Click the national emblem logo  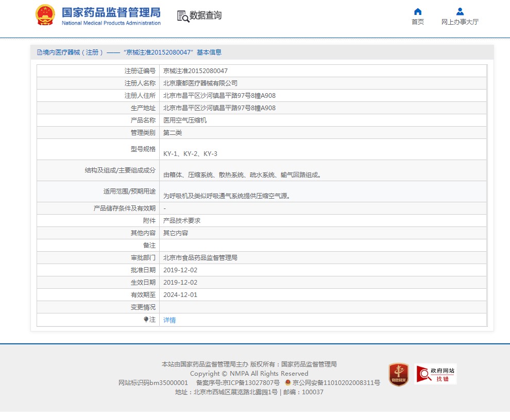[45, 15]
